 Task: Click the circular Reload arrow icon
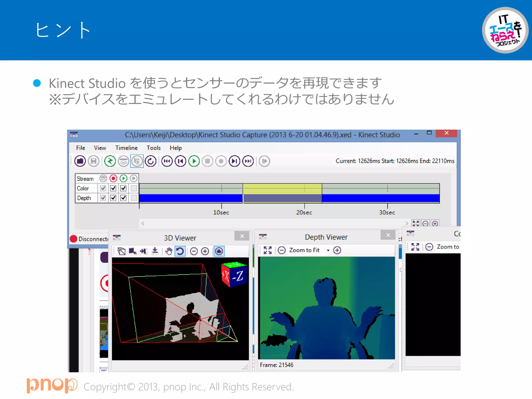151,161
